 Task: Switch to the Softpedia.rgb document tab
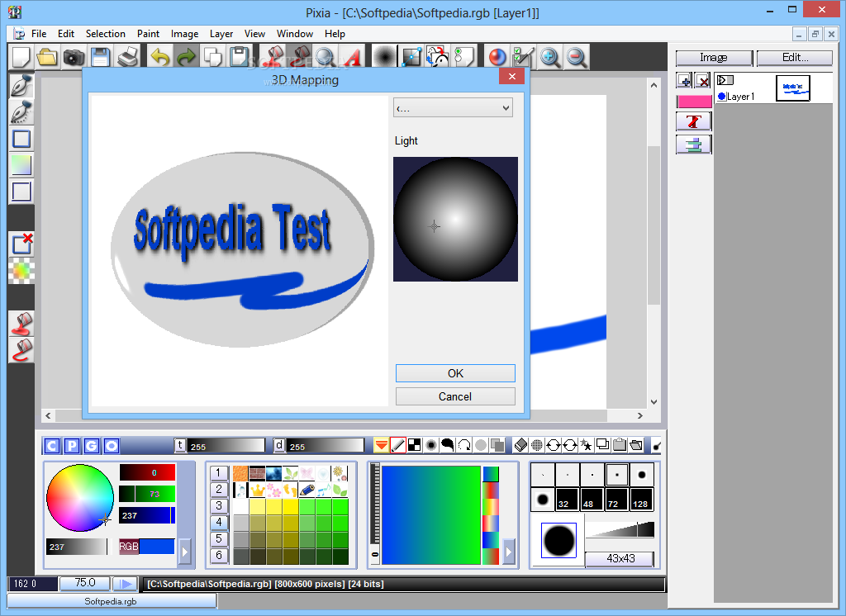pos(112,601)
